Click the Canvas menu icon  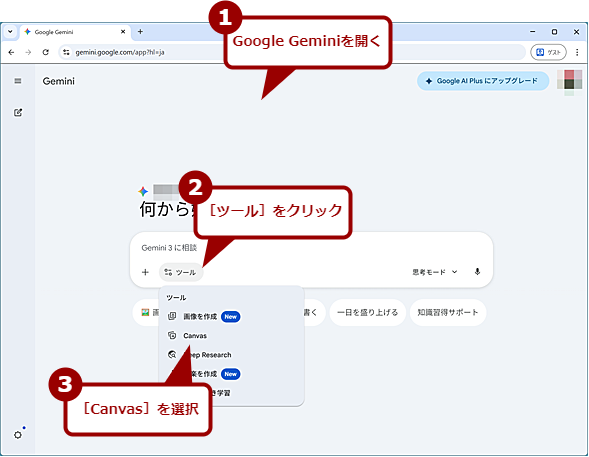tap(172, 335)
